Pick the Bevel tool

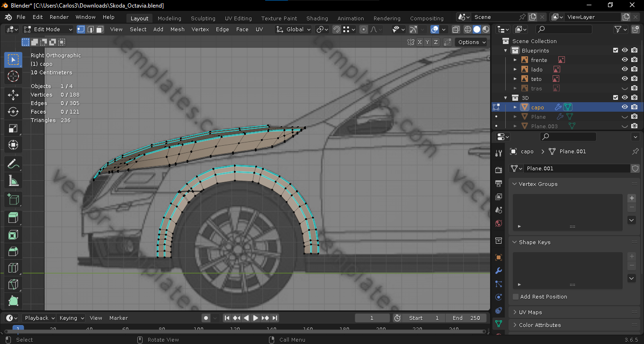coord(13,251)
